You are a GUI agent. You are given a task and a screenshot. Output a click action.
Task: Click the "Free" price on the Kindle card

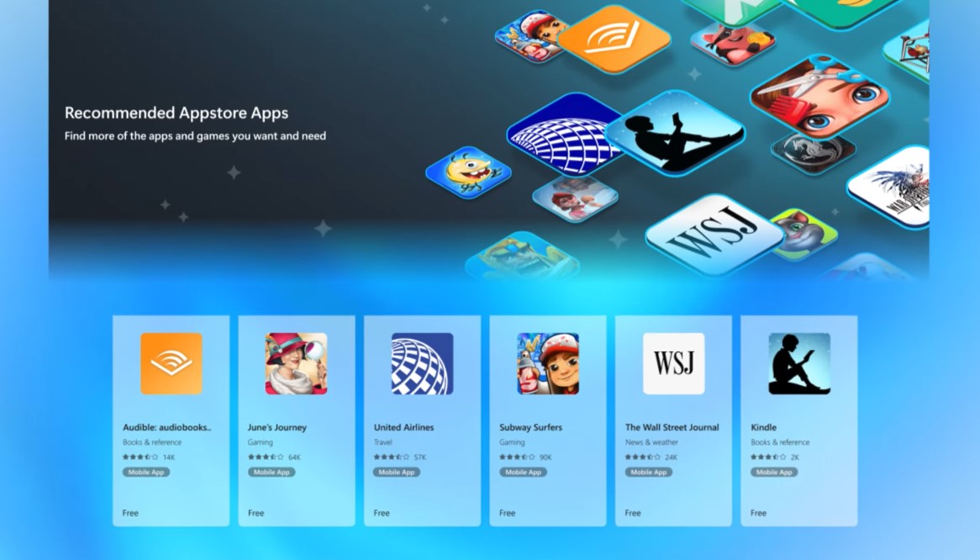pos(759,513)
